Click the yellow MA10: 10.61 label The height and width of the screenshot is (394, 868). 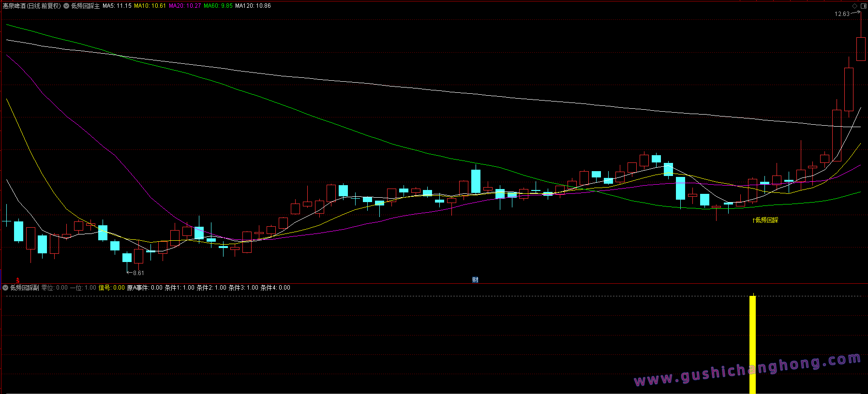tap(150, 6)
